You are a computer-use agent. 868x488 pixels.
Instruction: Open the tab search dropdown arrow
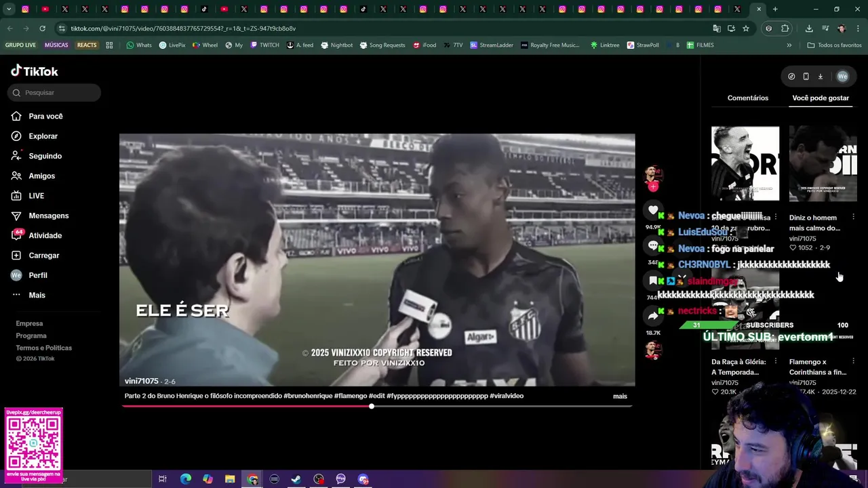[x=9, y=9]
